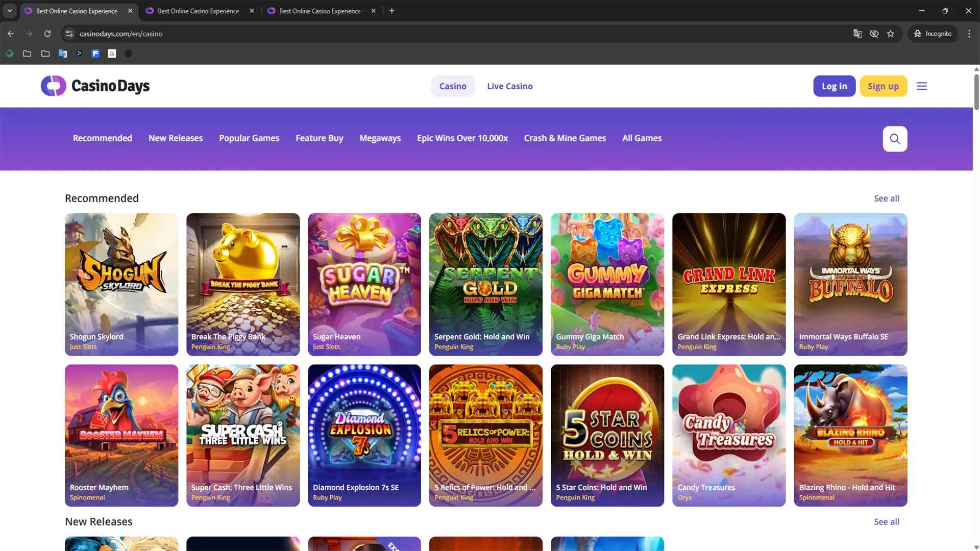Open the Sugar Heaven game thumbnail
The width and height of the screenshot is (980, 551).
point(364,284)
